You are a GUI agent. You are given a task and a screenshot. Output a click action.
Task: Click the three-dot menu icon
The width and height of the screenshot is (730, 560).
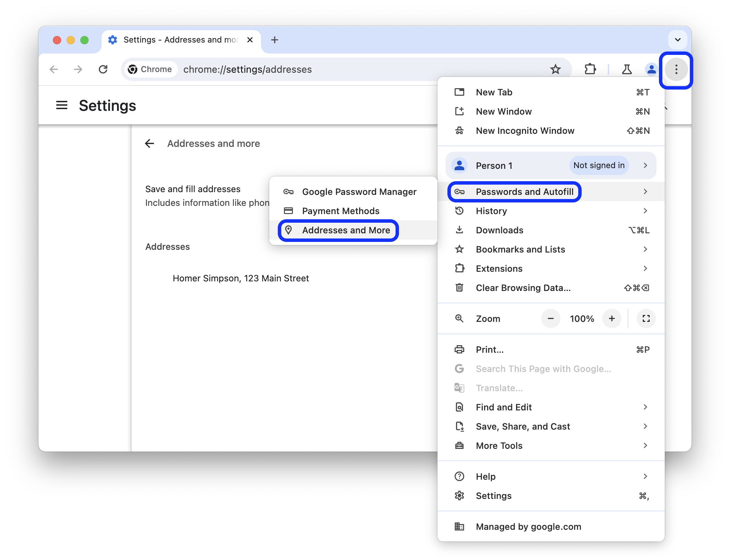676,69
